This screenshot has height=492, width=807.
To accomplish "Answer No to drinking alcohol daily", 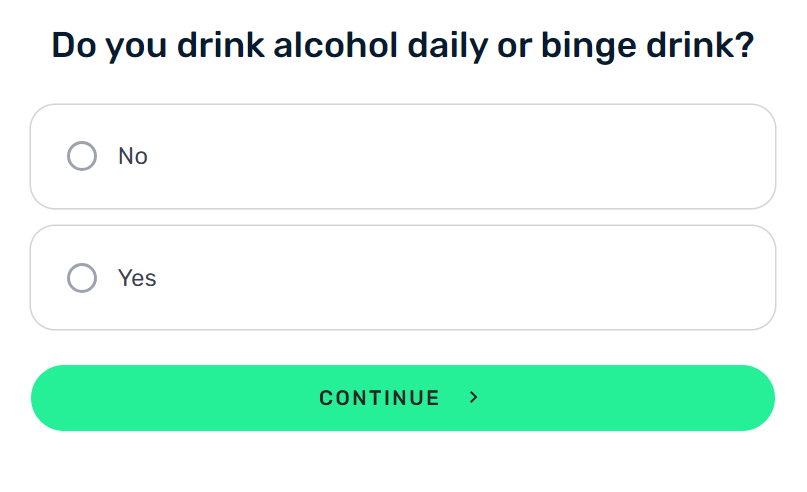I will point(403,156).
